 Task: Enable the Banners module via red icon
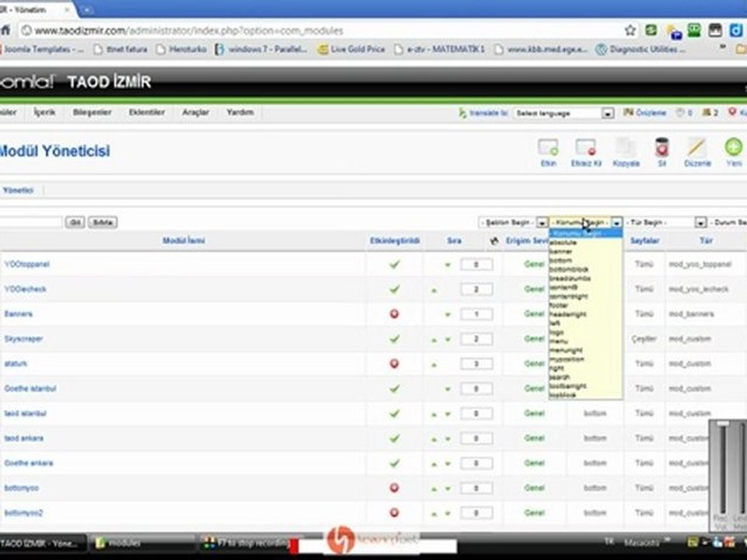(394, 313)
